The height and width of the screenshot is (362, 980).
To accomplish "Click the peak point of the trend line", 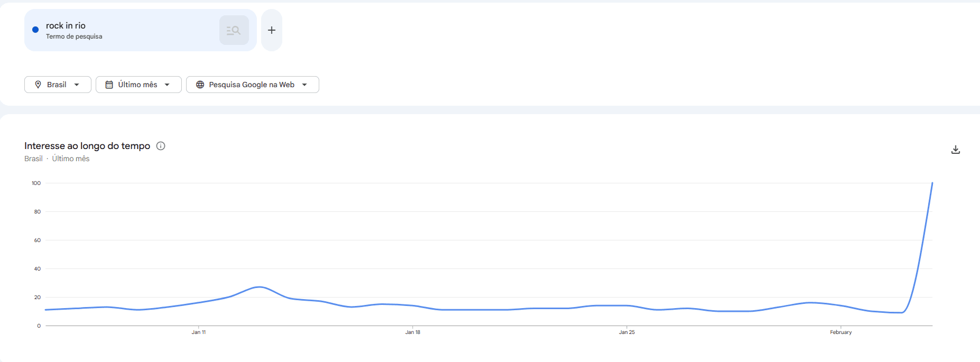I will (x=932, y=183).
